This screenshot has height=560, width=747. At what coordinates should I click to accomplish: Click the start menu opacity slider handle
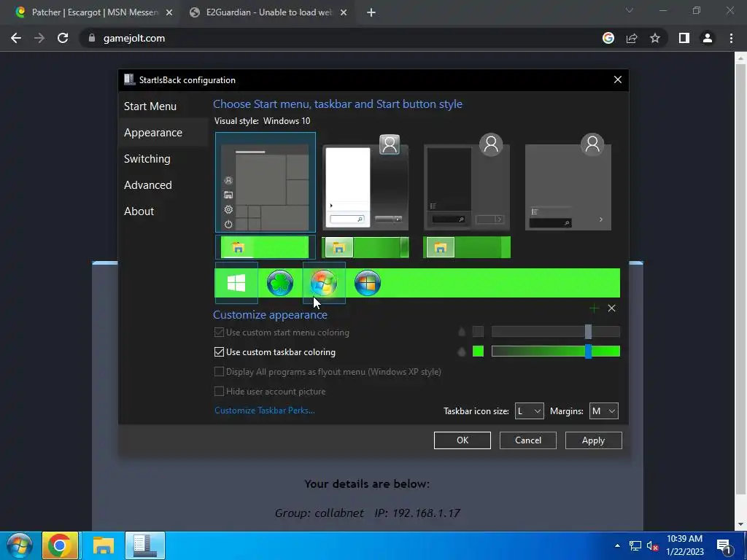[589, 332]
